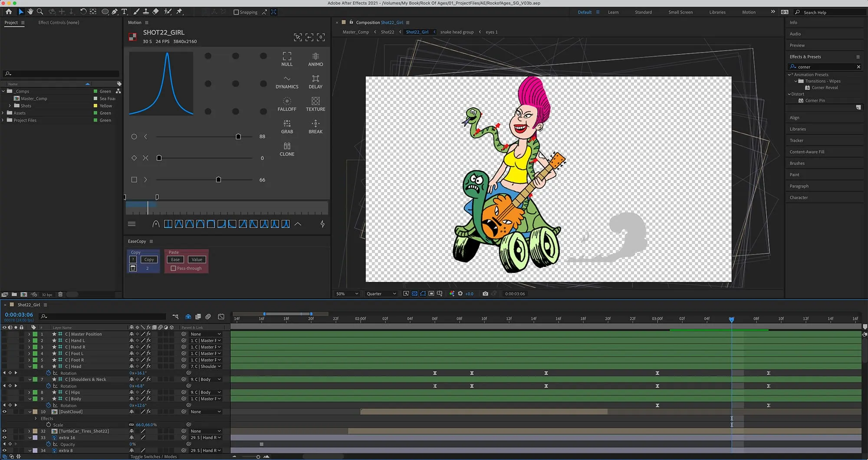Image resolution: width=868 pixels, height=460 pixels.
Task: Select the Eraser tool
Action: pos(155,12)
